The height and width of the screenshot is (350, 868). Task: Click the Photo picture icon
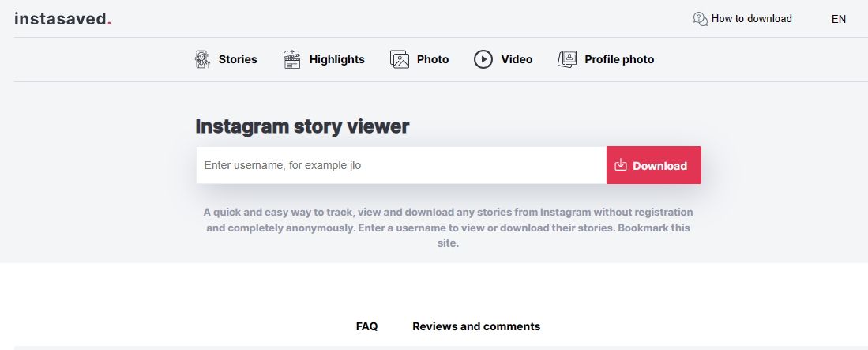[x=399, y=59]
